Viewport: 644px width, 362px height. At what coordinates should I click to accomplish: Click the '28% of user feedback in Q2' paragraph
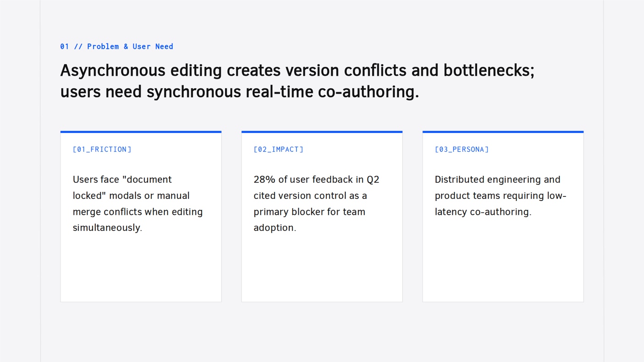(316, 203)
